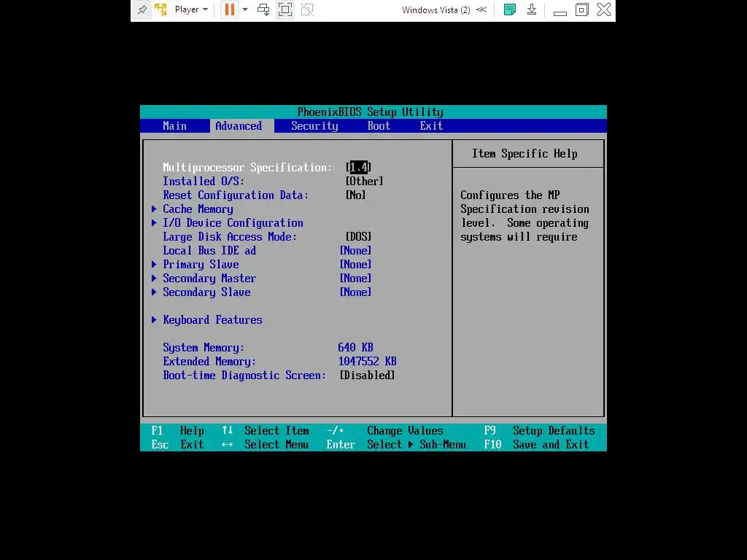Click F10 Save and Exit in footer
Viewport: 747px width, 560px height.
[536, 444]
